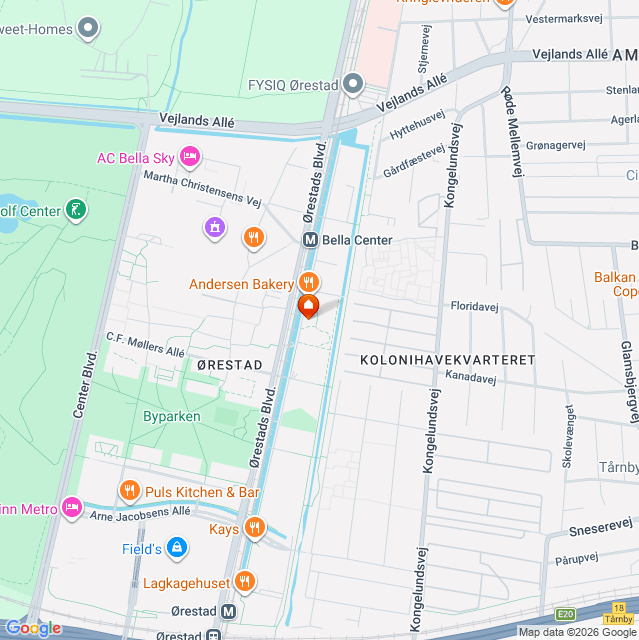
Task: Select the Lagkagehuset restaurant pin
Action: pyautogui.click(x=245, y=582)
